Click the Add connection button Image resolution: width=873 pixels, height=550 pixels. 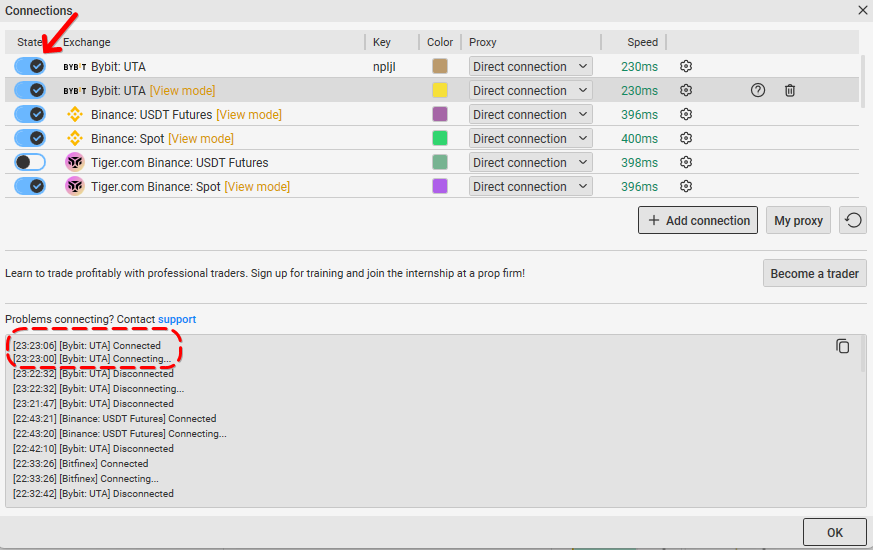click(698, 220)
